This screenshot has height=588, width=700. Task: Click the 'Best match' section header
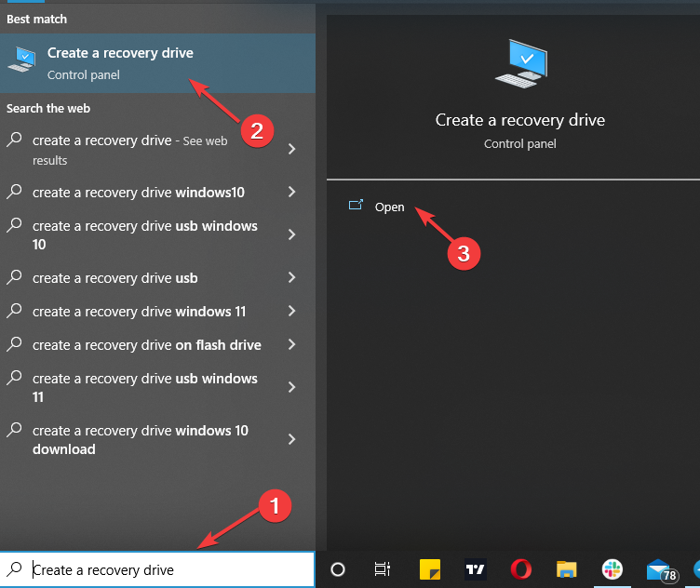(36, 20)
